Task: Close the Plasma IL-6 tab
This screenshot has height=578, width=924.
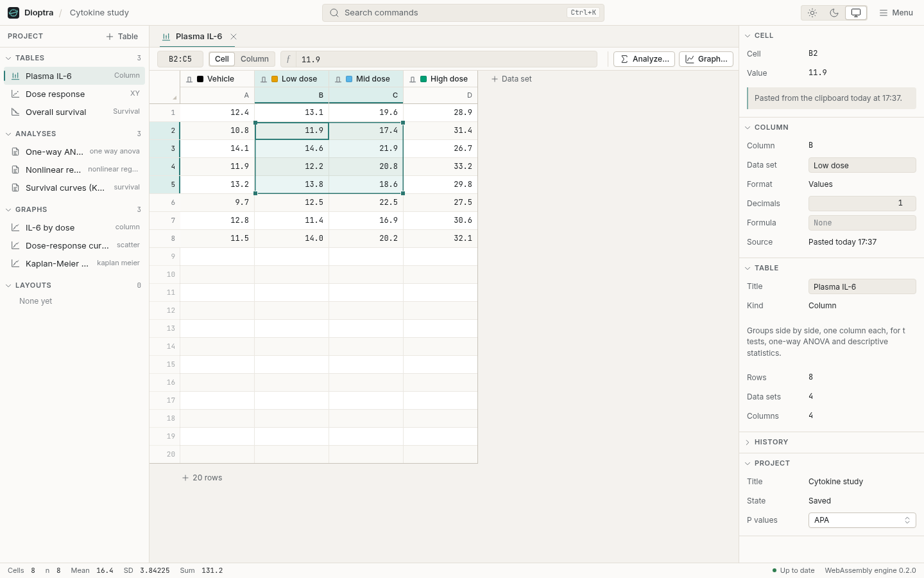Action: [x=234, y=37]
